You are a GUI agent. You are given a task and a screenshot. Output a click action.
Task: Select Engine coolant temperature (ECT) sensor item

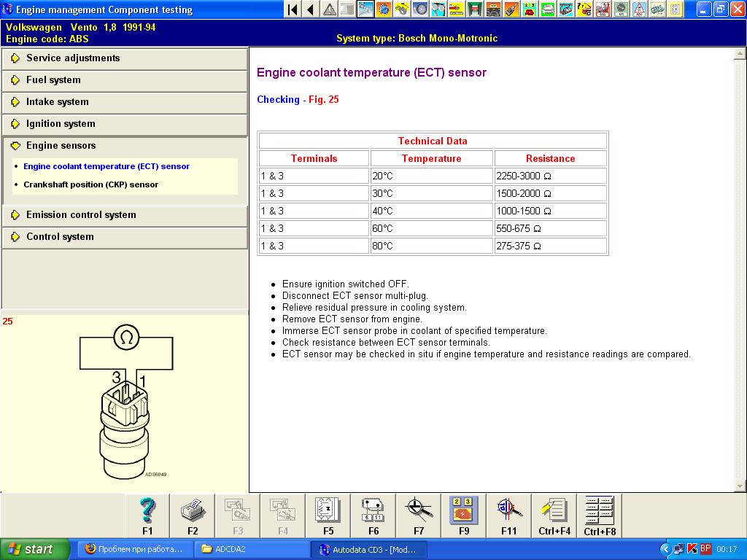[x=106, y=166]
